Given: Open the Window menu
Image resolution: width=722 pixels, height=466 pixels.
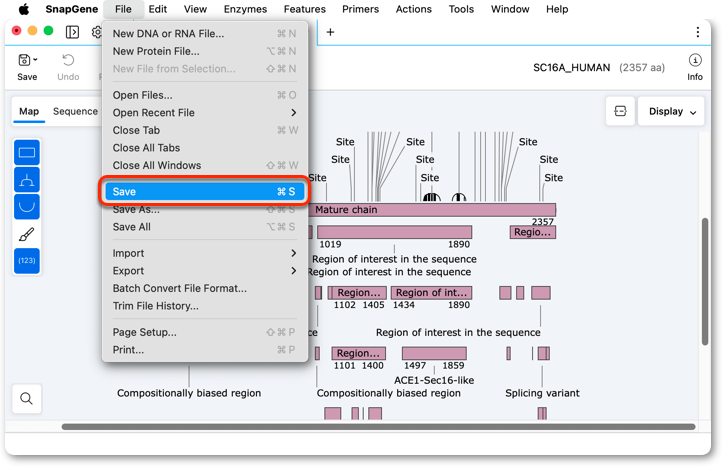Looking at the screenshot, I should pyautogui.click(x=510, y=9).
